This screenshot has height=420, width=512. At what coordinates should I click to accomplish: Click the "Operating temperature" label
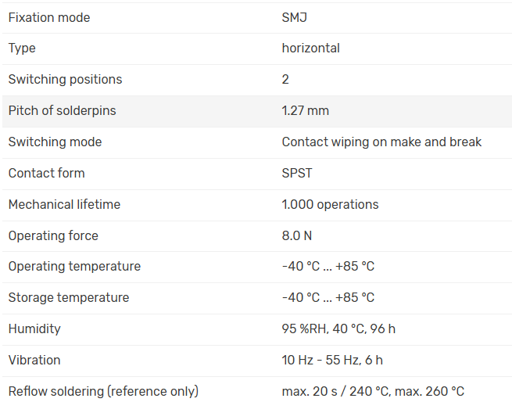coord(74,266)
